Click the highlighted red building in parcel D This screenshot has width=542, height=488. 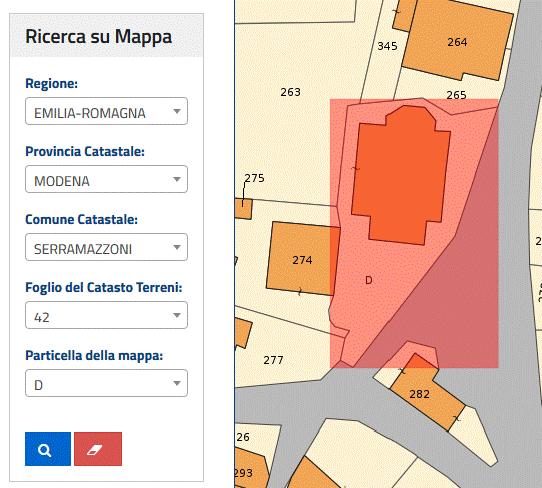pyautogui.click(x=401, y=176)
